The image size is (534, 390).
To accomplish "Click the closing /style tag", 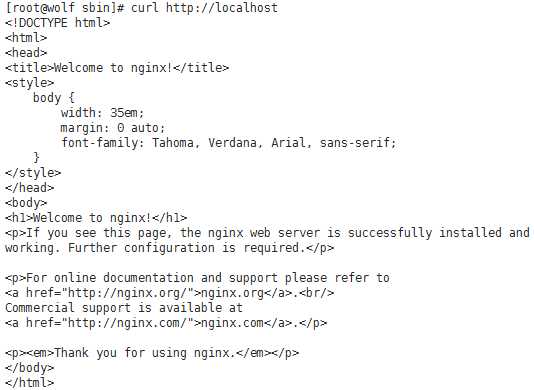I will [33, 173].
